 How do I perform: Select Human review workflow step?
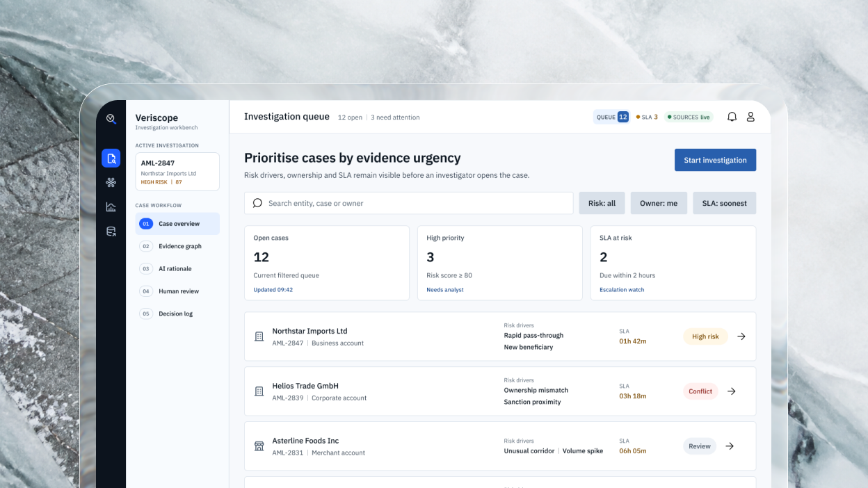177,291
